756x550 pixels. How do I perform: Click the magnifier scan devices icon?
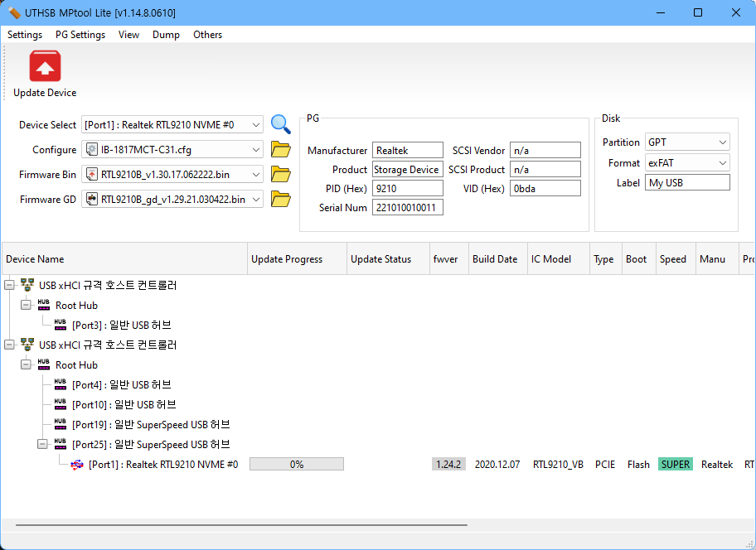pos(281,124)
